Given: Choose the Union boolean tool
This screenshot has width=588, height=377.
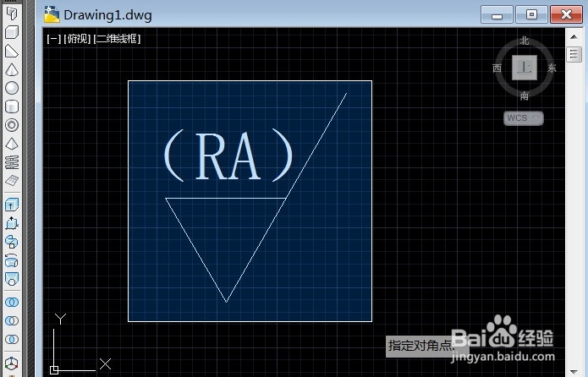Looking at the screenshot, I should click(x=12, y=302).
